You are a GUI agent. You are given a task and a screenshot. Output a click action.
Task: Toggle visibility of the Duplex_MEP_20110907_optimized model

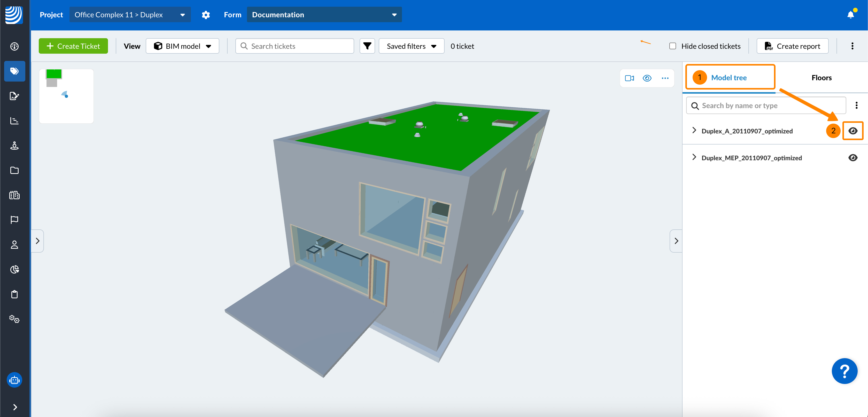pos(853,157)
